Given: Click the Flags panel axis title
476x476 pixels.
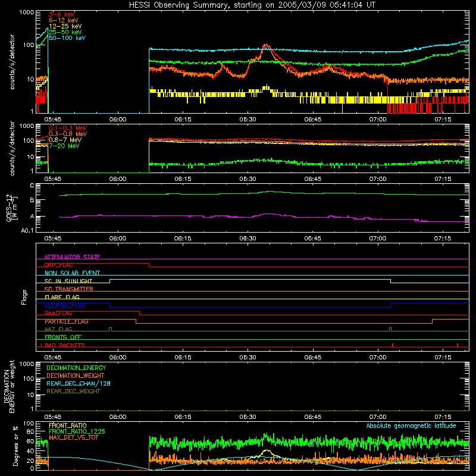Looking at the screenshot, I should click(x=24, y=297).
